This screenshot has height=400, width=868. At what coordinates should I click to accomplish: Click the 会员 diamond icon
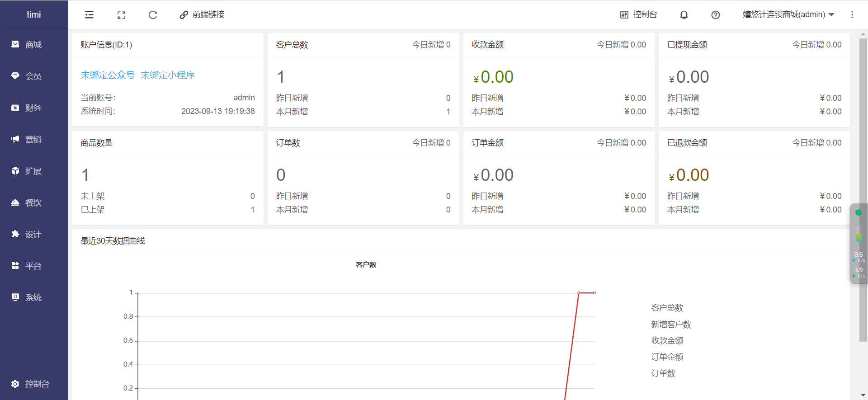(x=15, y=76)
